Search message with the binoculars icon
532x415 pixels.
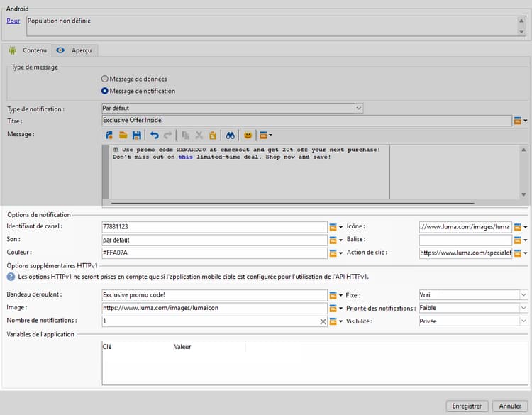(231, 135)
